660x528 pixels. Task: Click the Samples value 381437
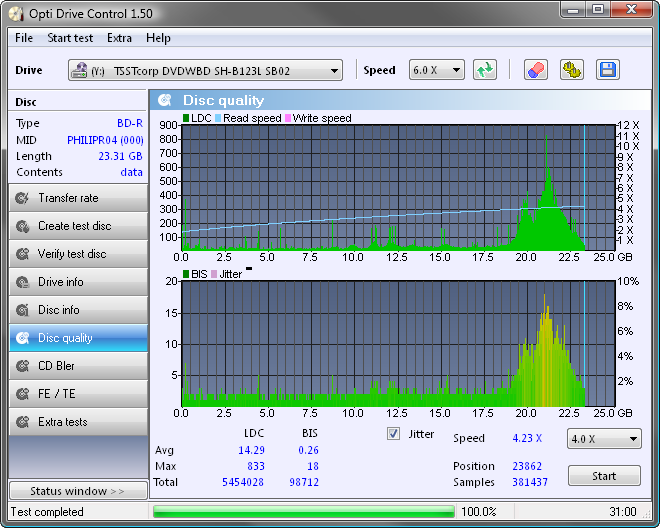coord(530,482)
